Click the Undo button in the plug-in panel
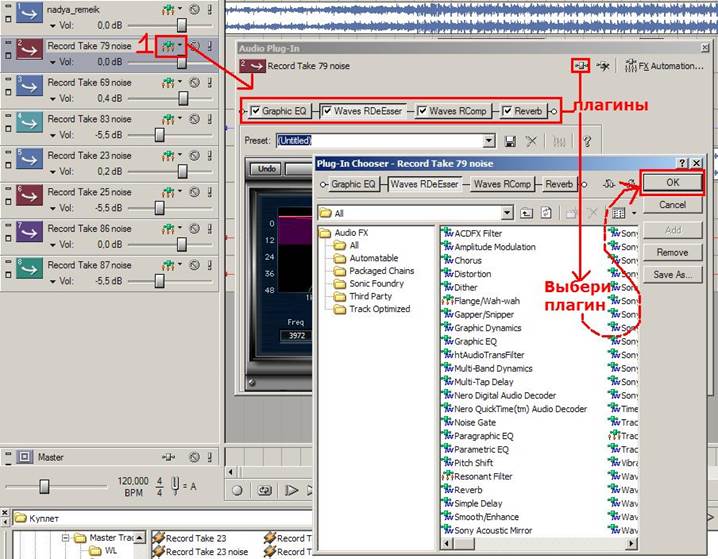The height and width of the screenshot is (559, 718). pos(267,169)
